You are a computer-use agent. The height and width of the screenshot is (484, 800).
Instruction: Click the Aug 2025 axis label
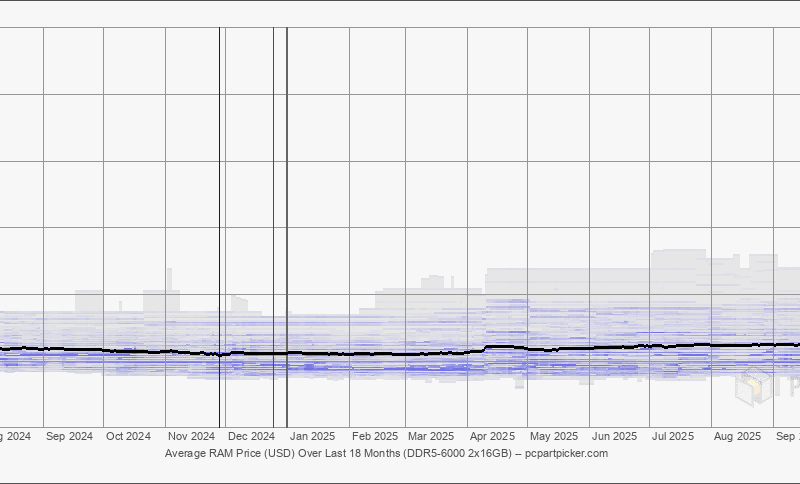coord(736,436)
